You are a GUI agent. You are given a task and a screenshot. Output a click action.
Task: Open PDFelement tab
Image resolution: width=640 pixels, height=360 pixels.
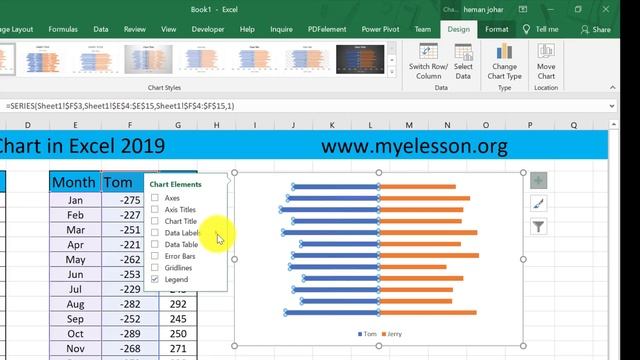coord(327,29)
